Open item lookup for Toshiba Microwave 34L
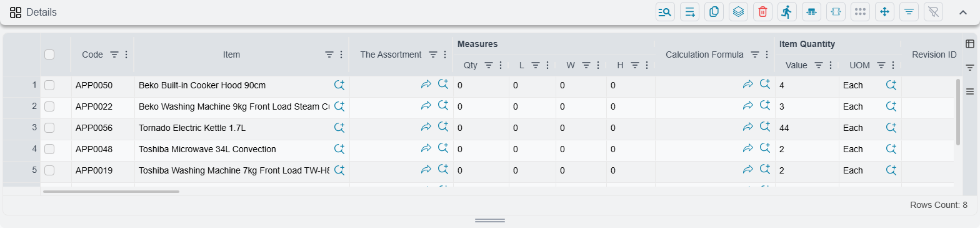This screenshot has height=228, width=980. point(339,148)
